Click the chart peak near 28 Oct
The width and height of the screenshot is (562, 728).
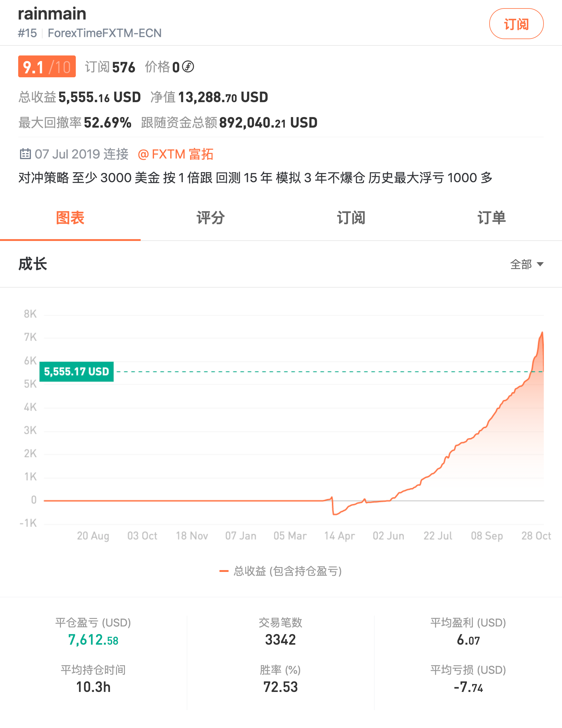pyautogui.click(x=542, y=333)
